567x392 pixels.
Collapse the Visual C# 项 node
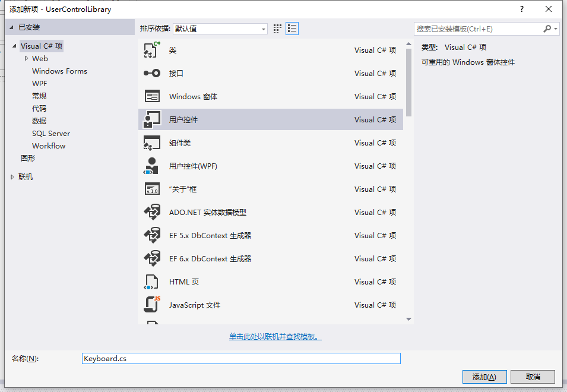pyautogui.click(x=14, y=46)
